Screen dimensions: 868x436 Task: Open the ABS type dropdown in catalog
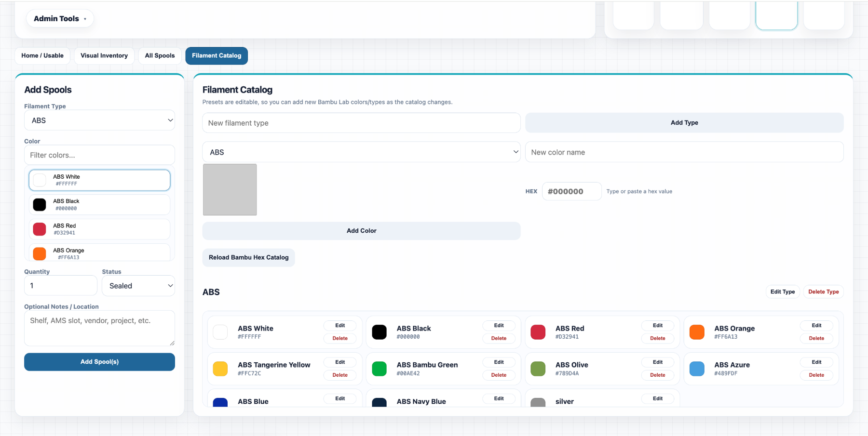(x=361, y=152)
